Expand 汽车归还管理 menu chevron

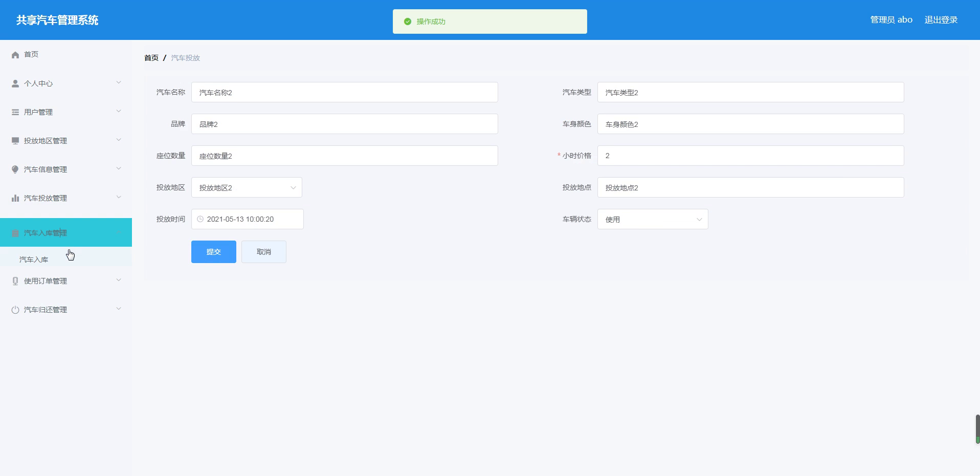point(119,309)
